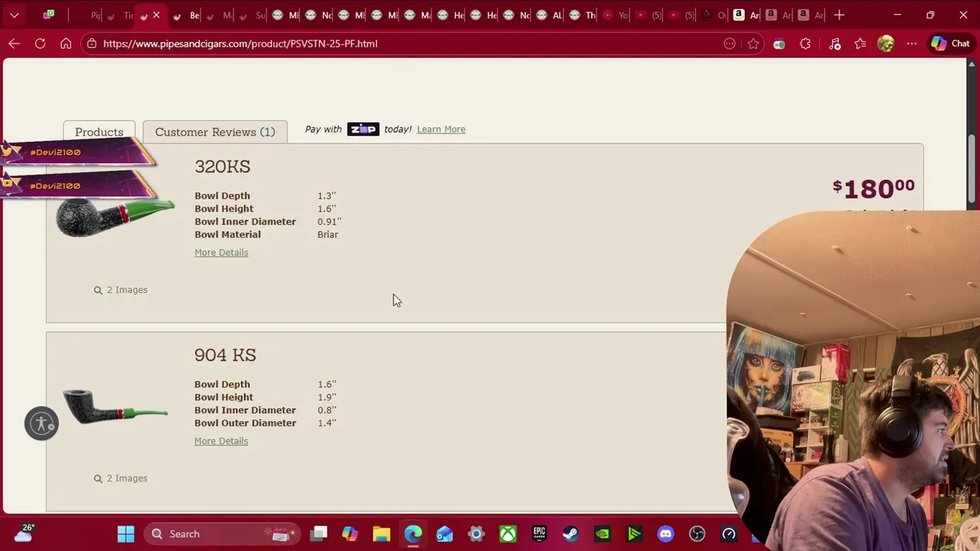Screen dimensions: 980x551
Task: Launch the Xbox app from taskbar
Action: point(508,533)
